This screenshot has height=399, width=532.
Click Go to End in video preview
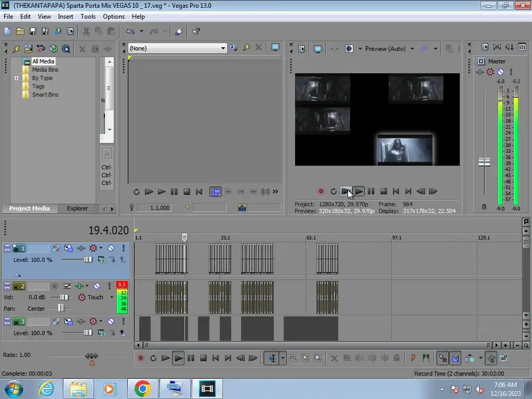408,191
